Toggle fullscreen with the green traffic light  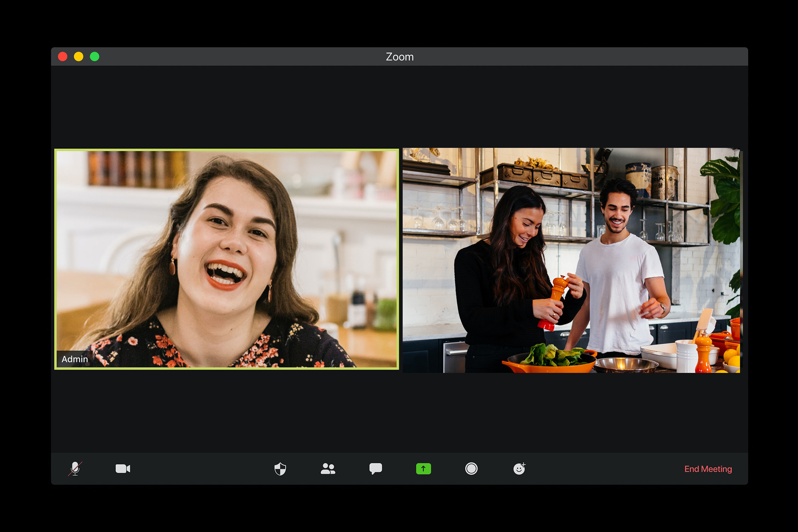point(95,57)
